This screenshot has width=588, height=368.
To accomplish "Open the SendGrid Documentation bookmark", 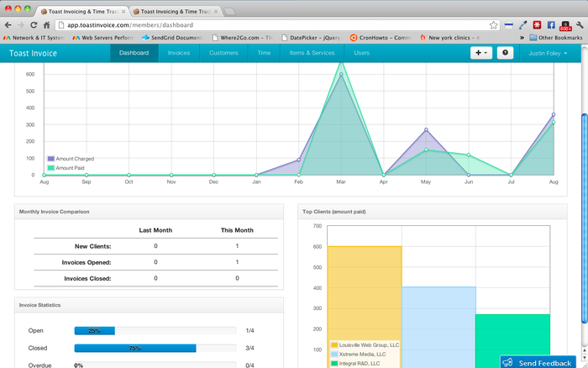I will 172,38.
